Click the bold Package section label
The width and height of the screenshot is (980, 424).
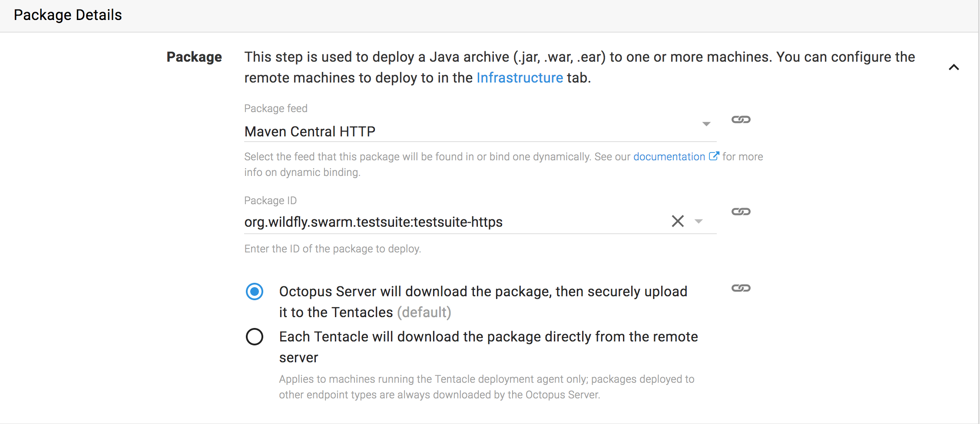click(194, 57)
